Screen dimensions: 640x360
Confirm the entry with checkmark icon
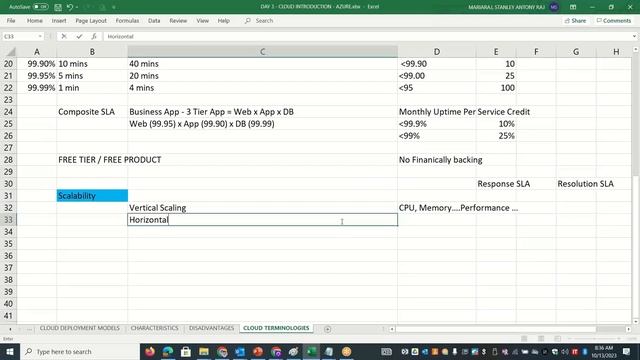pyautogui.click(x=79, y=36)
